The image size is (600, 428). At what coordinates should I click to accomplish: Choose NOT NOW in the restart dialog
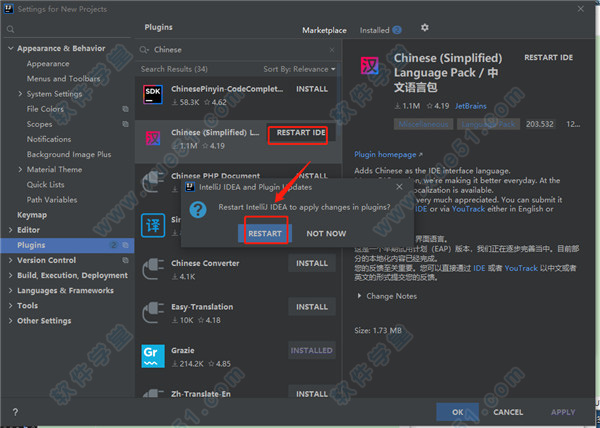(326, 232)
